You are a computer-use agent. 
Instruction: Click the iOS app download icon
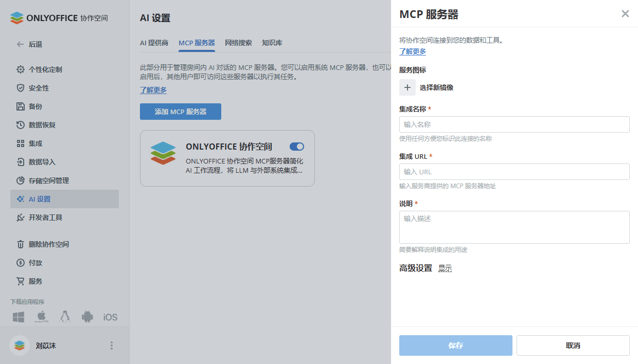point(110,317)
